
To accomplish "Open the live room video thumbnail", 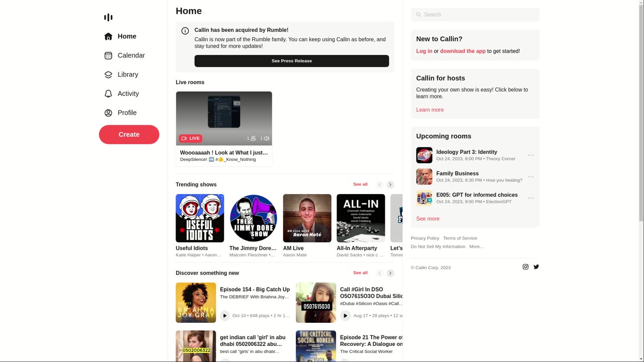I will click(224, 119).
